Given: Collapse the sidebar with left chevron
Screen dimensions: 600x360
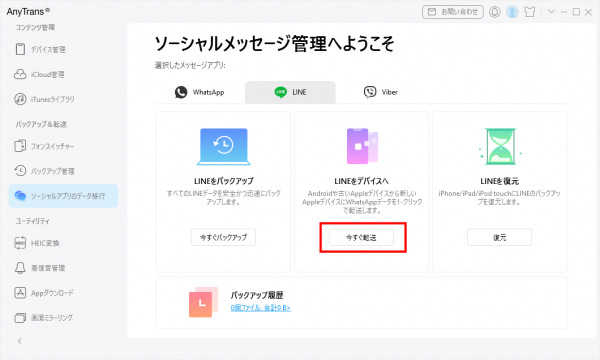Looking at the screenshot, I should pyautogui.click(x=20, y=341).
